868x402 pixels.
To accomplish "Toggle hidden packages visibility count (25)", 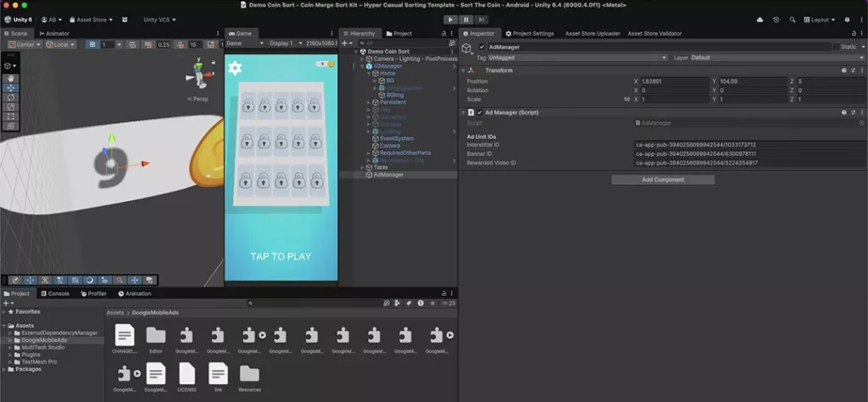I will [x=449, y=303].
